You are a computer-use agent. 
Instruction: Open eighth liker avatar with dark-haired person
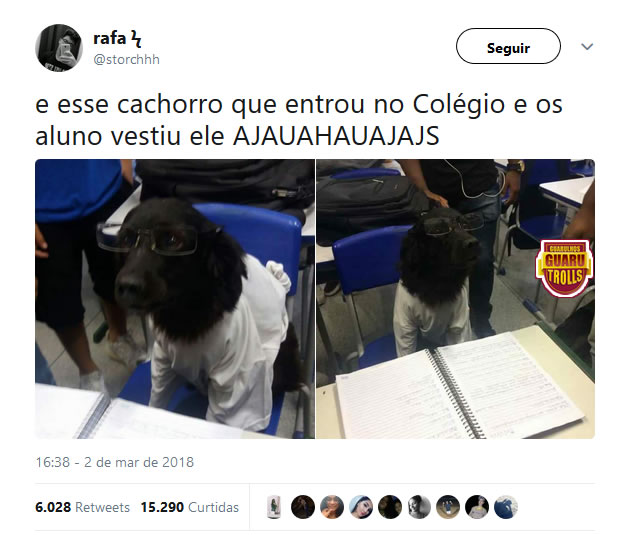click(477, 507)
